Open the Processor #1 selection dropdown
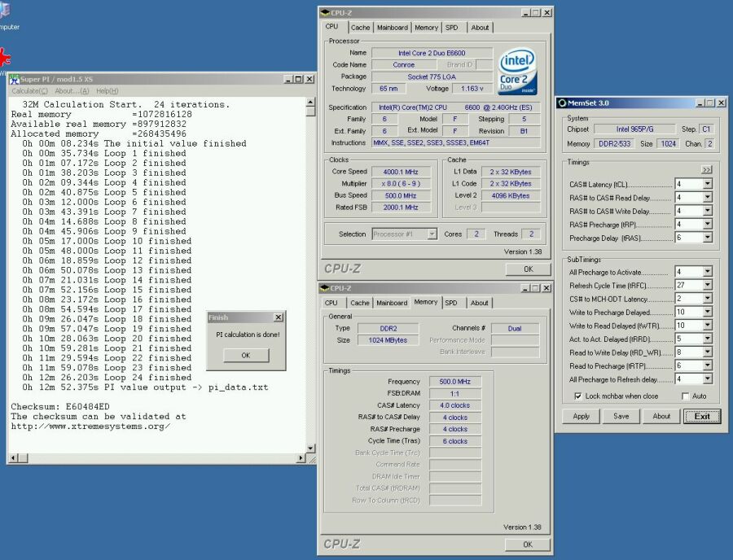Viewport: 733px width, 560px height. 432,234
